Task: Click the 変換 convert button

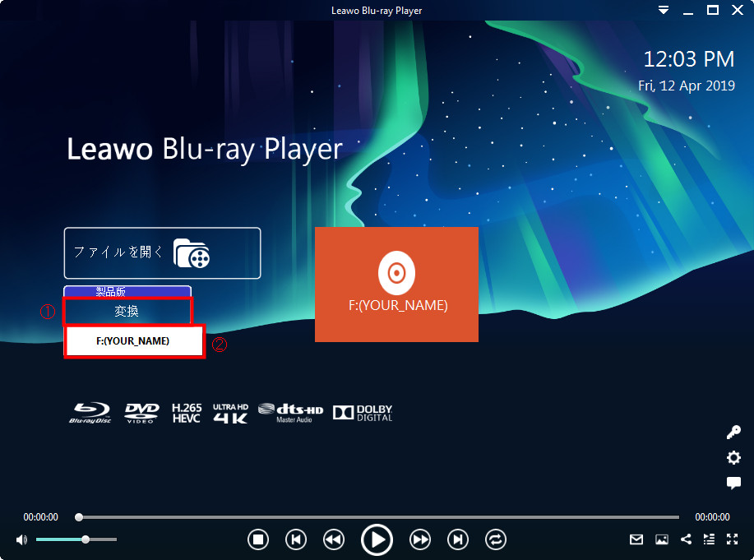Action: (127, 311)
